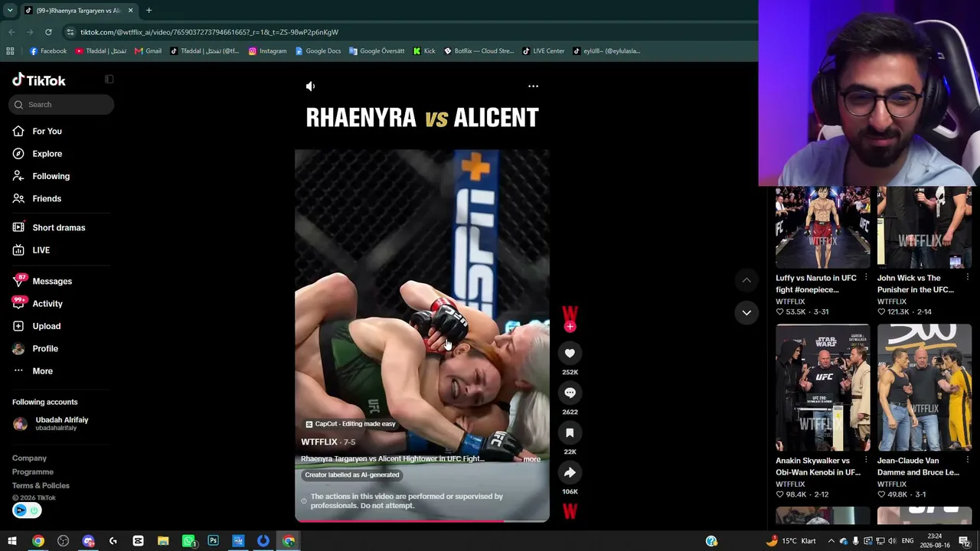Expand the Programme footer section

33,472
